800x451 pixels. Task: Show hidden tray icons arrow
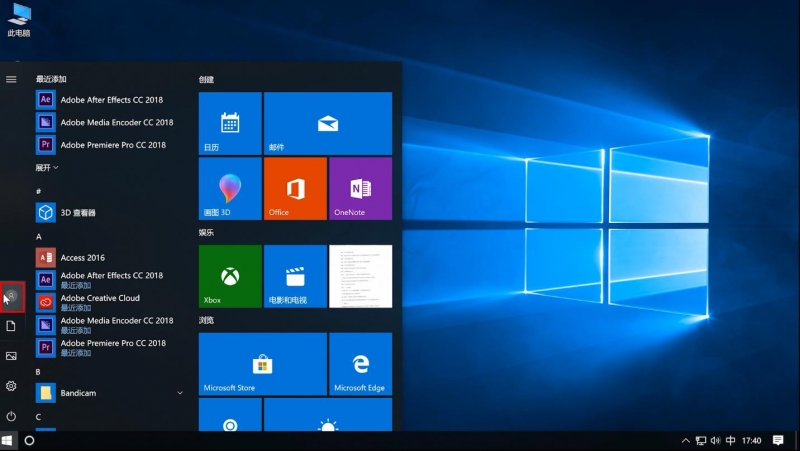686,440
